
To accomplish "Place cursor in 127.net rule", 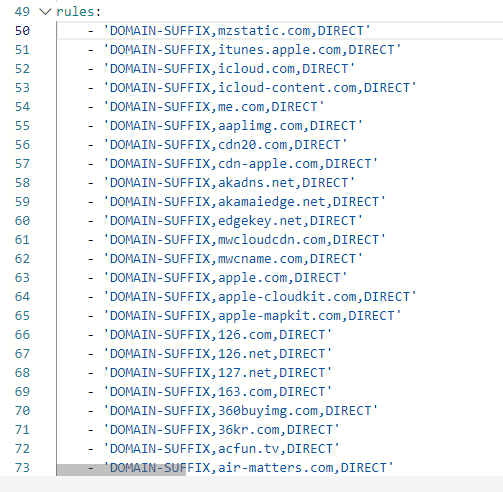I will click(218, 373).
